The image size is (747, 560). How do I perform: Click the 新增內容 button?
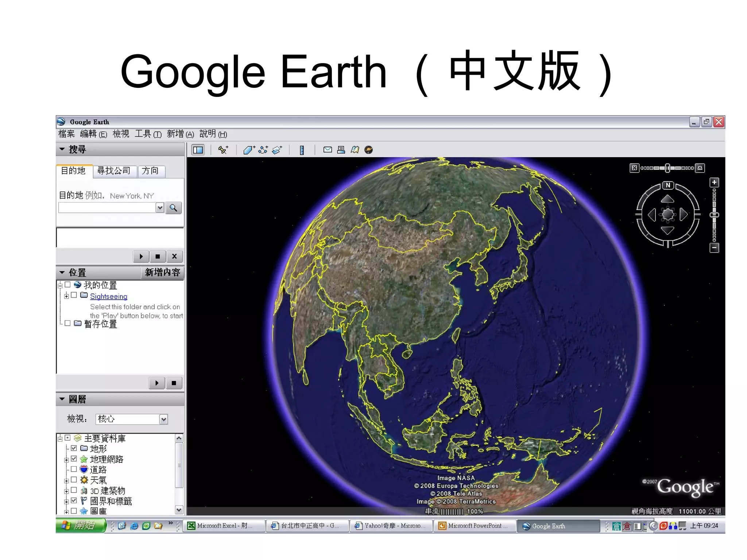[163, 272]
